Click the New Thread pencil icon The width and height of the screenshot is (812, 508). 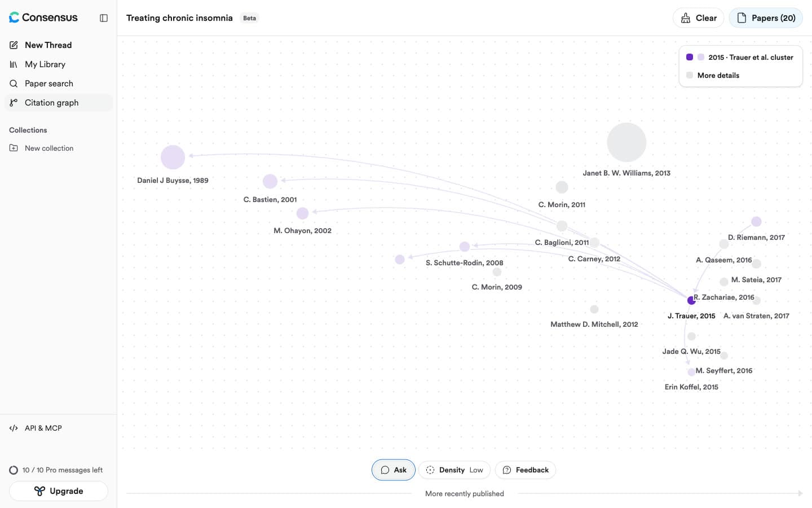[14, 45]
